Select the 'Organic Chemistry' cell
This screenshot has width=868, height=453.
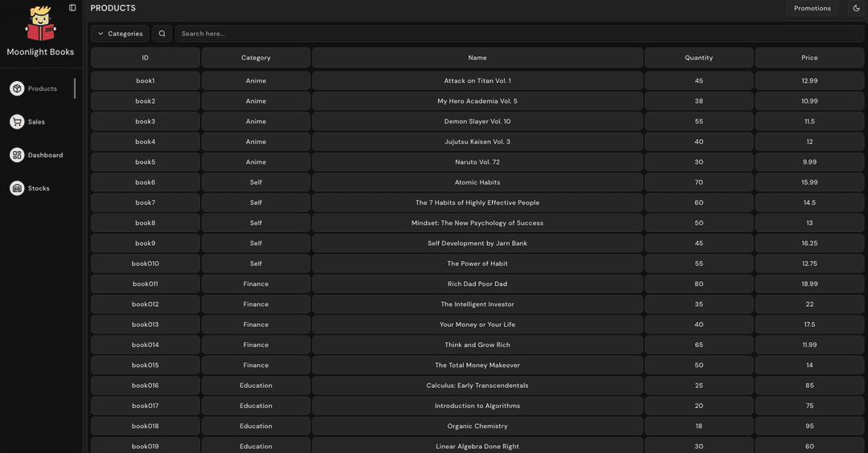coord(477,426)
